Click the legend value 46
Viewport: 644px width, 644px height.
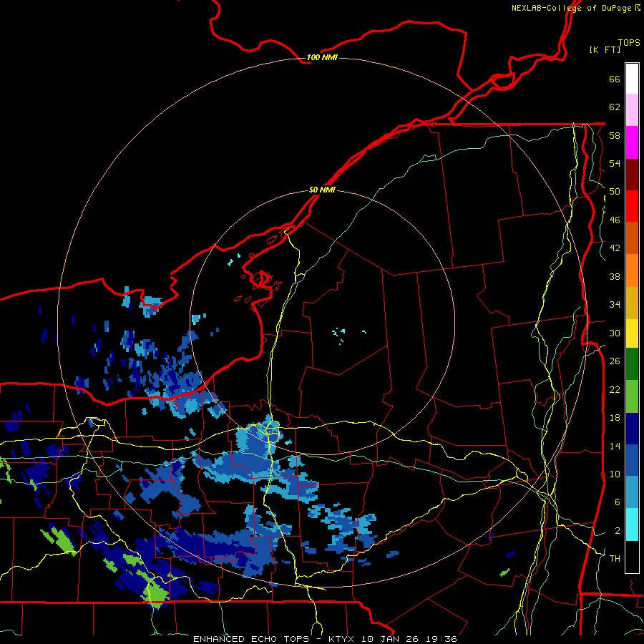pyautogui.click(x=615, y=220)
